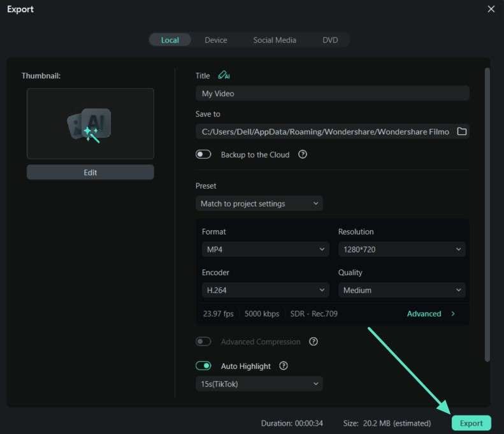The width and height of the screenshot is (504, 434).
Task: Click the 5000 kbps bitrate value
Action: 262,314
